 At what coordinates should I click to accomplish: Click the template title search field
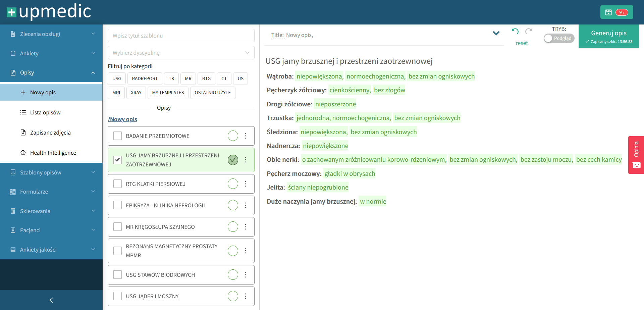pos(181,36)
